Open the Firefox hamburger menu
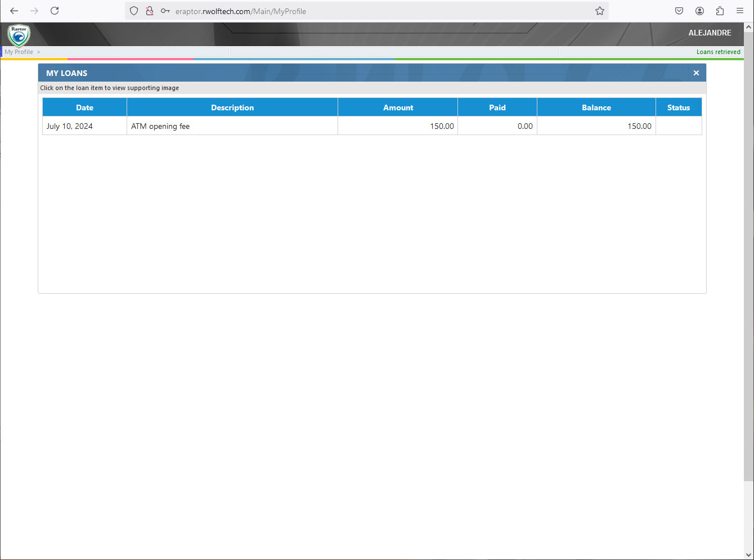Viewport: 754px width, 560px height. (x=740, y=11)
